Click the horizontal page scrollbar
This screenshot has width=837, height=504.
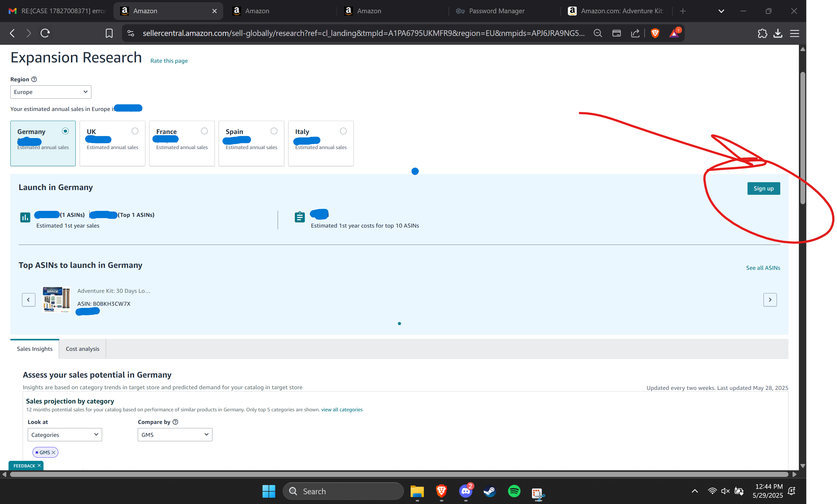tap(399, 474)
